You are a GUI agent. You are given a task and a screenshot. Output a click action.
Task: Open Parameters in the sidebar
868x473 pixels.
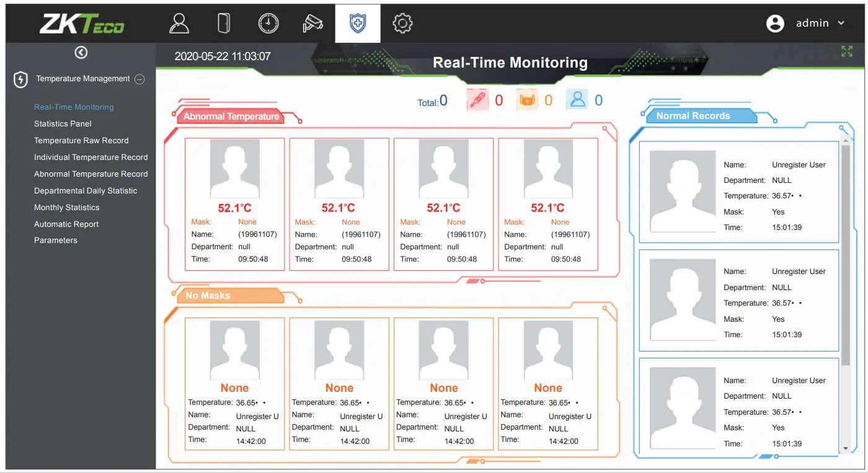click(56, 240)
